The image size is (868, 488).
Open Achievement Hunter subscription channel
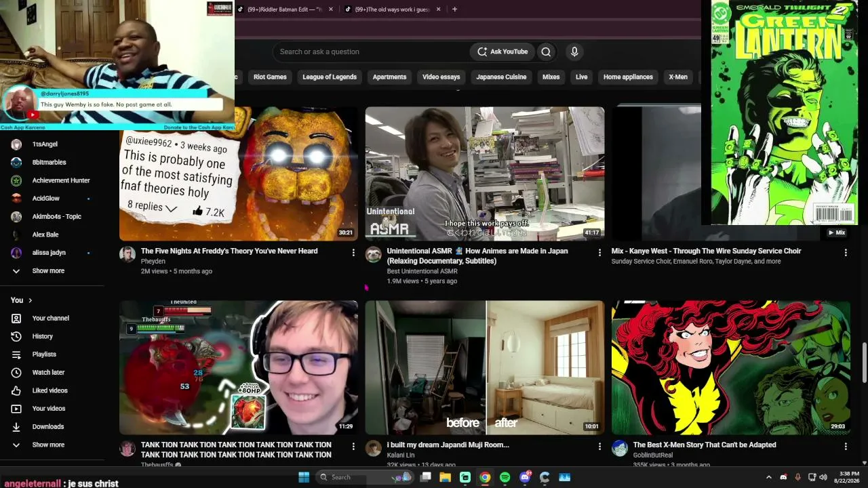pyautogui.click(x=61, y=180)
